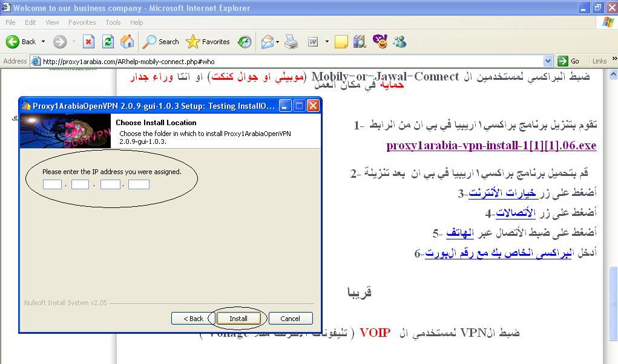This screenshot has height=364, width=618.
Task: Click the first IP address octet field
Action: pos(52,184)
